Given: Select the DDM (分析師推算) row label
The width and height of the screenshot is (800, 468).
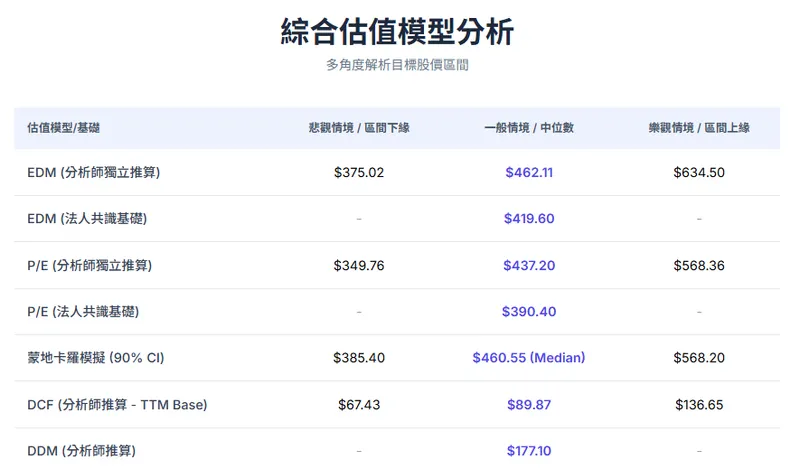Looking at the screenshot, I should coord(80,451).
